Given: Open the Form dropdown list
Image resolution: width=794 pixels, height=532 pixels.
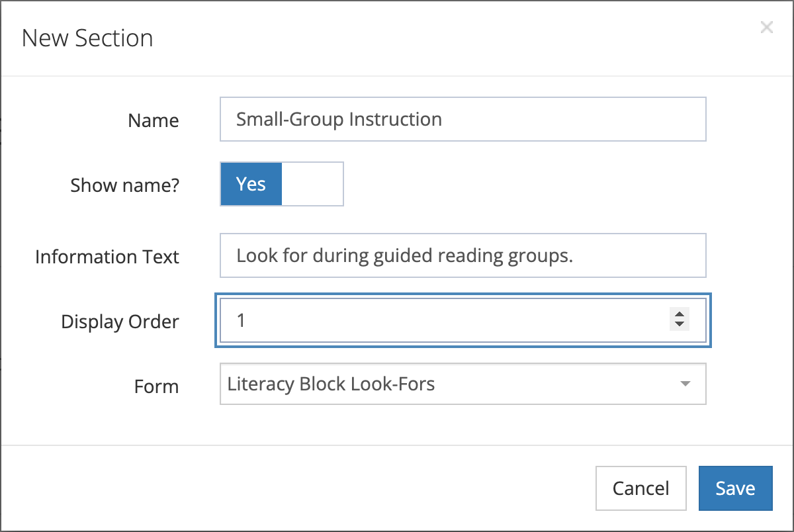Looking at the screenshot, I should 463,384.
